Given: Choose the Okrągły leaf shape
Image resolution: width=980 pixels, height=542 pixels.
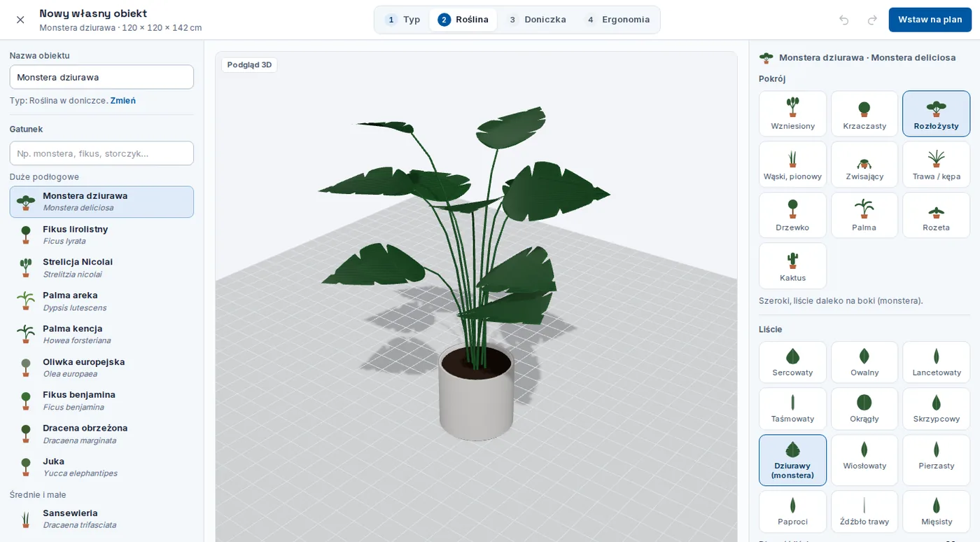Looking at the screenshot, I should [864, 409].
